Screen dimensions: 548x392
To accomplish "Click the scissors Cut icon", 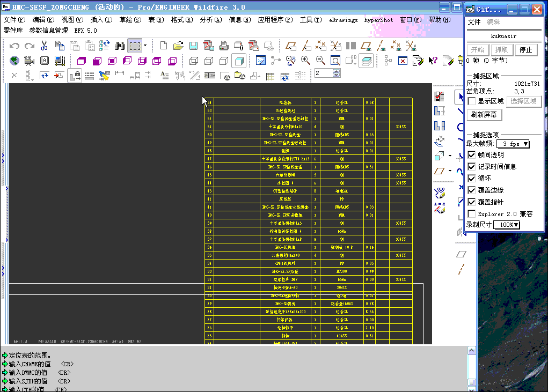I will point(44,46).
